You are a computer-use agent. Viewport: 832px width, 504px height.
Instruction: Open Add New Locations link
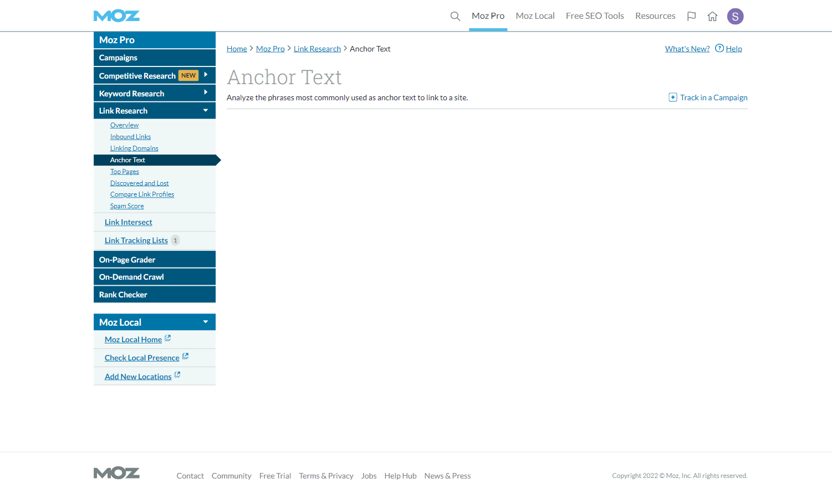click(138, 377)
